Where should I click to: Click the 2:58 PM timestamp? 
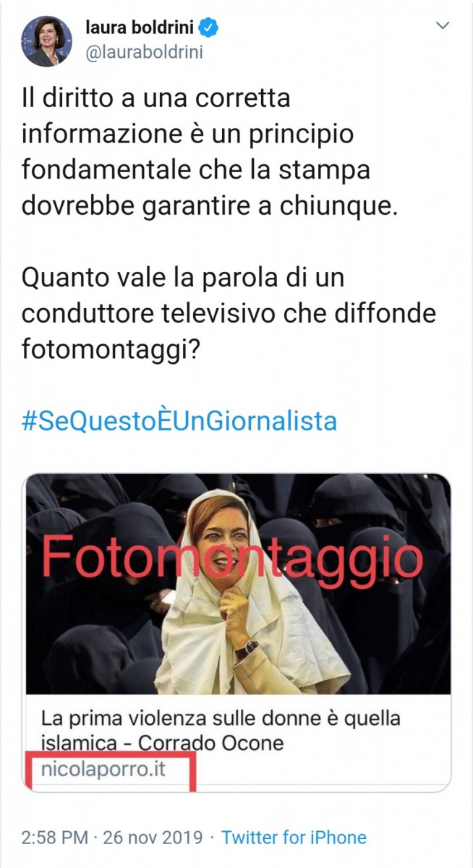[x=55, y=838]
